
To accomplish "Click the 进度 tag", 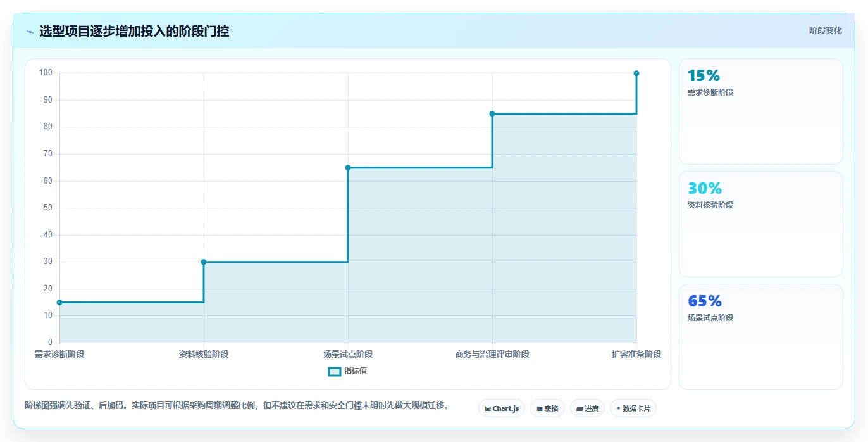I will click(x=587, y=408).
